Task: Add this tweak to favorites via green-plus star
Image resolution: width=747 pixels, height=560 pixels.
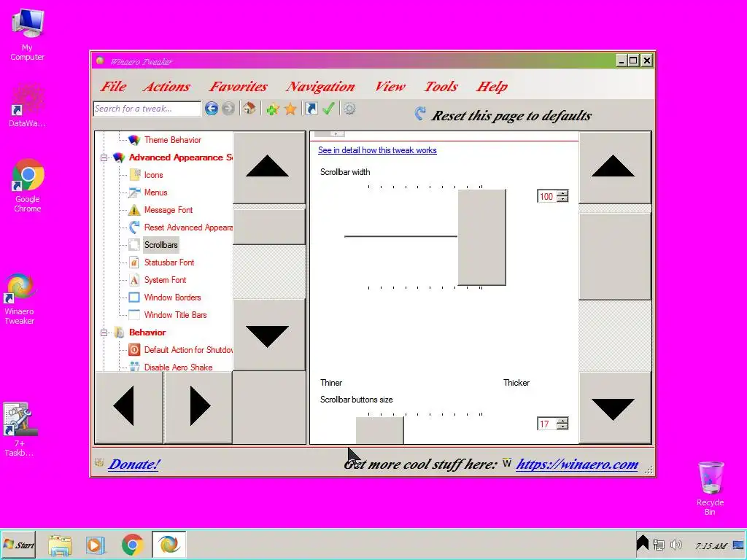Action: click(273, 109)
